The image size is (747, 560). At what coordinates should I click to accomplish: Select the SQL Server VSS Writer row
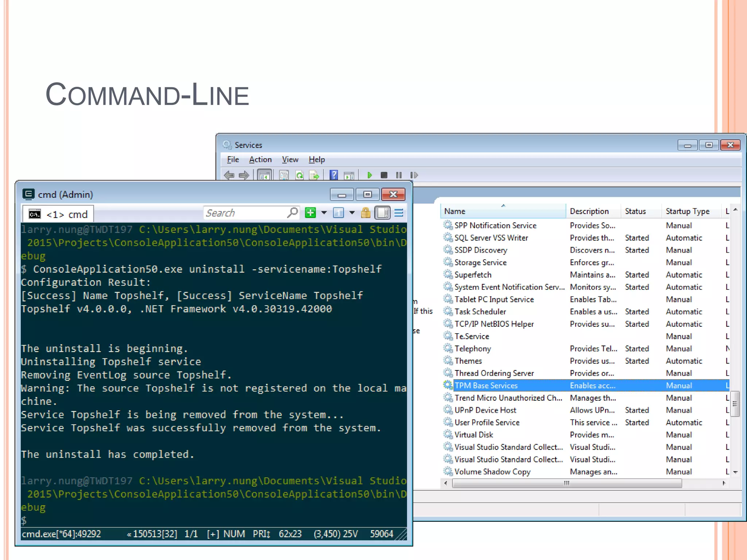(585, 238)
